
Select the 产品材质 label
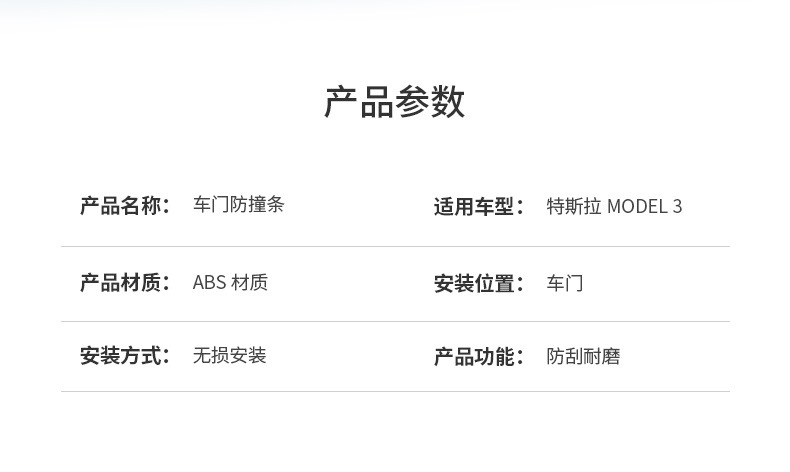coord(124,283)
